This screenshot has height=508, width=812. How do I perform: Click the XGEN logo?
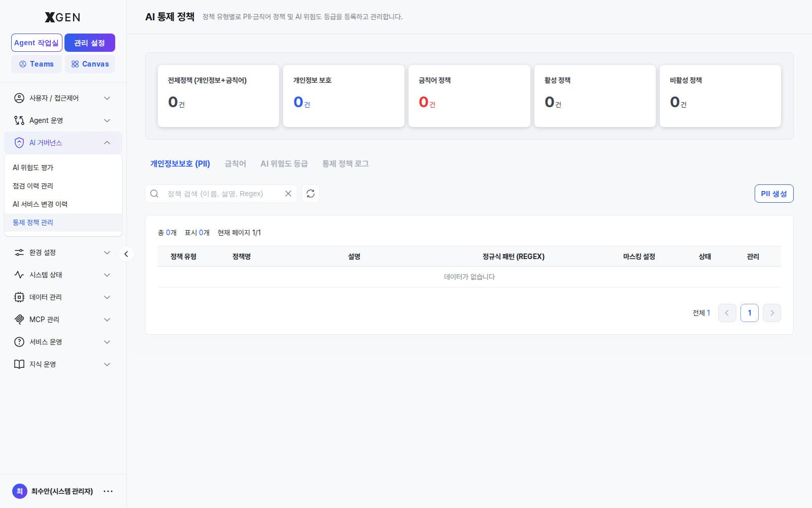[x=62, y=17]
